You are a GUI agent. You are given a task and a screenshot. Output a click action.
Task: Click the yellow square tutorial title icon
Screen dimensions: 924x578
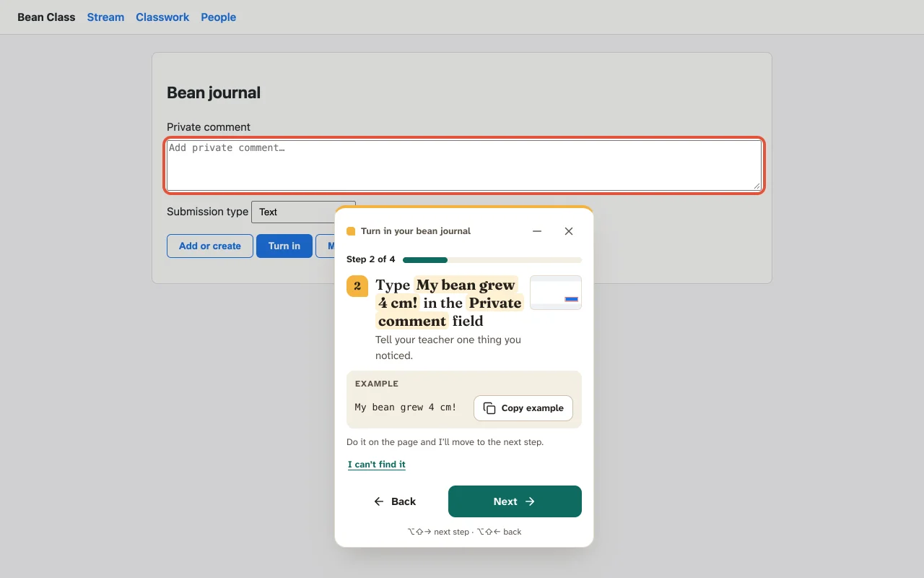pos(351,231)
